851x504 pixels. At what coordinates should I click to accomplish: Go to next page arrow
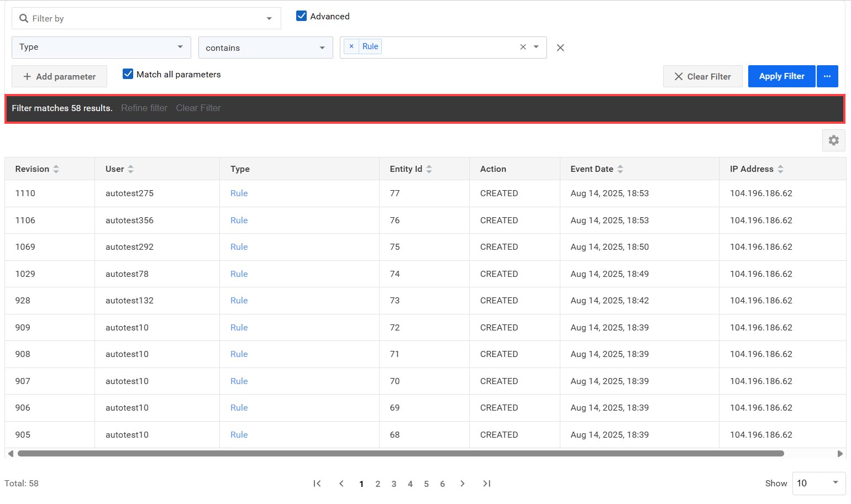coord(462,484)
